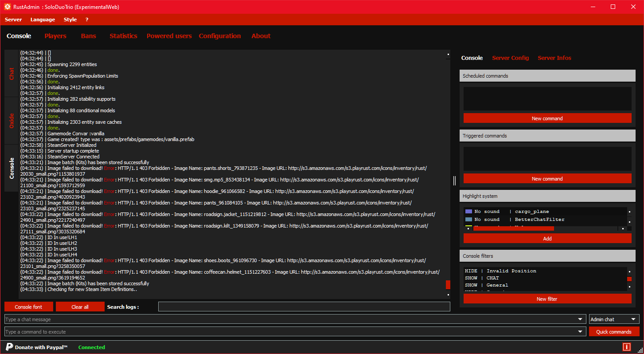This screenshot has width=644, height=354.
Task: Select the vertical Chat log tab
Action: coord(12,73)
